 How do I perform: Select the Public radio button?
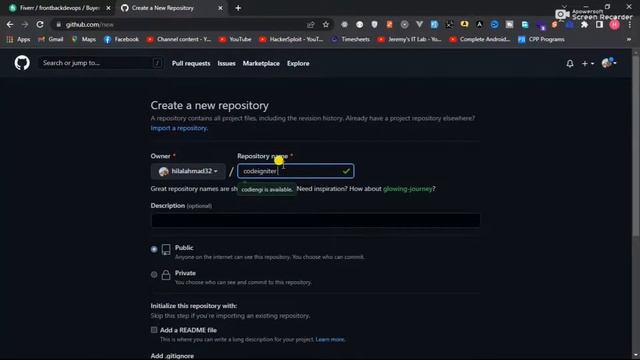click(x=154, y=249)
